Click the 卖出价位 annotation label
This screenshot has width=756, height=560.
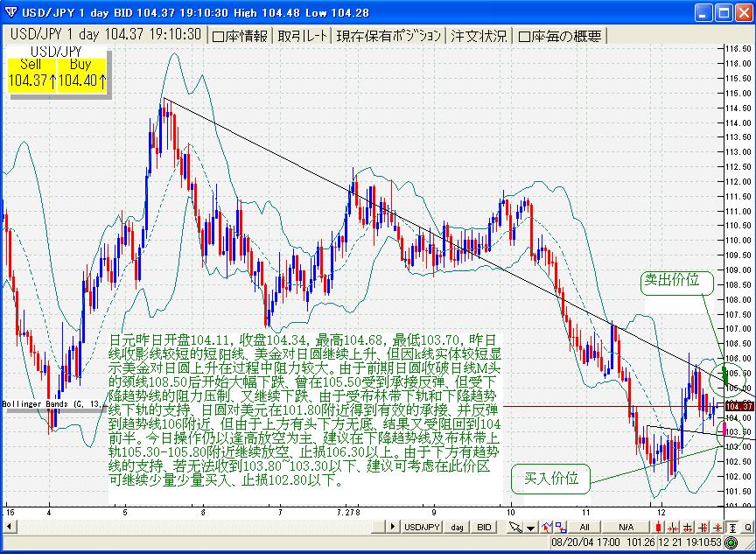[x=676, y=282]
